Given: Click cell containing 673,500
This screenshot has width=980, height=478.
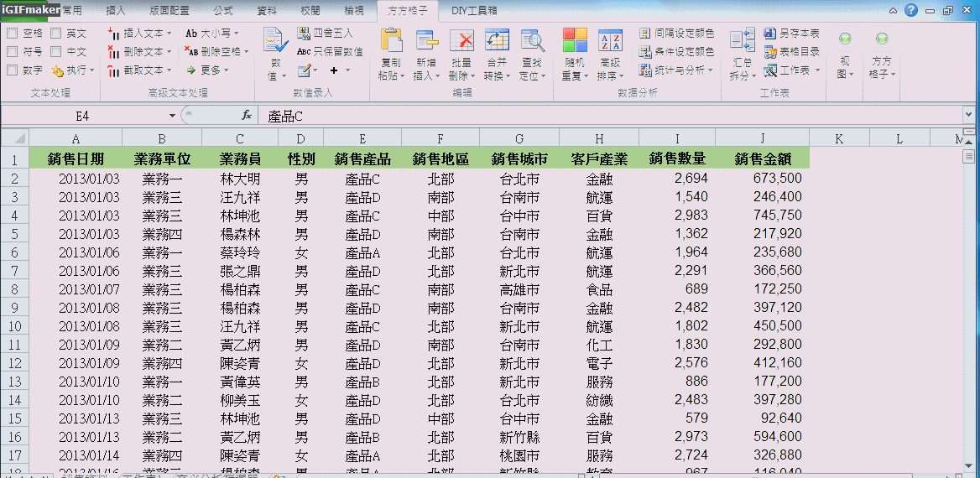Looking at the screenshot, I should coord(763,179).
